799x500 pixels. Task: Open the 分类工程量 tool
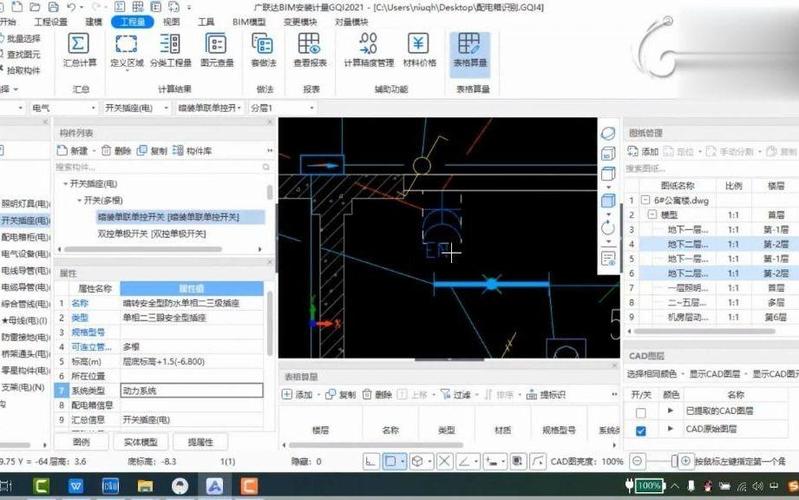170,44
